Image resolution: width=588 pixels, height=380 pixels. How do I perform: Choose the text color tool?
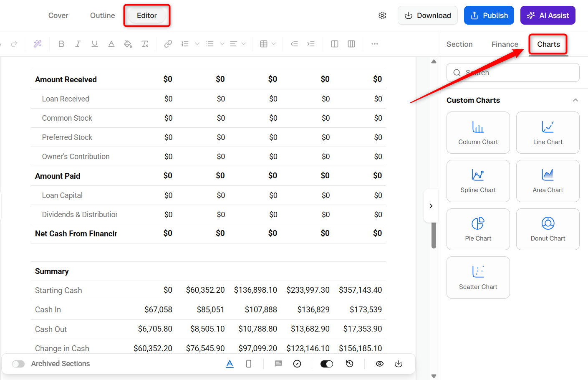click(111, 44)
